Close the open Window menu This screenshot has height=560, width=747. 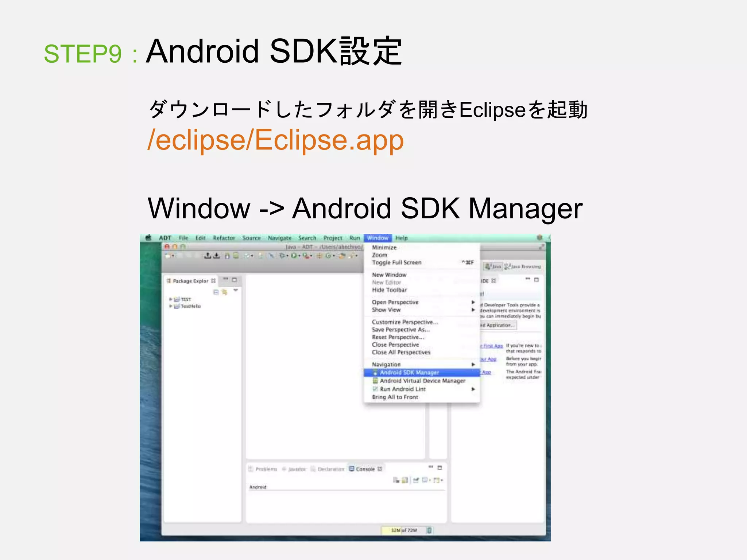[x=378, y=238]
